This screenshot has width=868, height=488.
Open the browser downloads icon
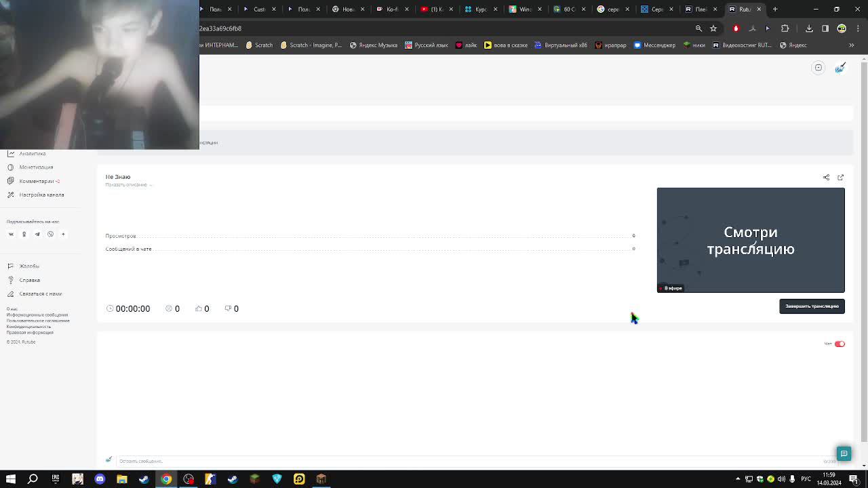809,28
